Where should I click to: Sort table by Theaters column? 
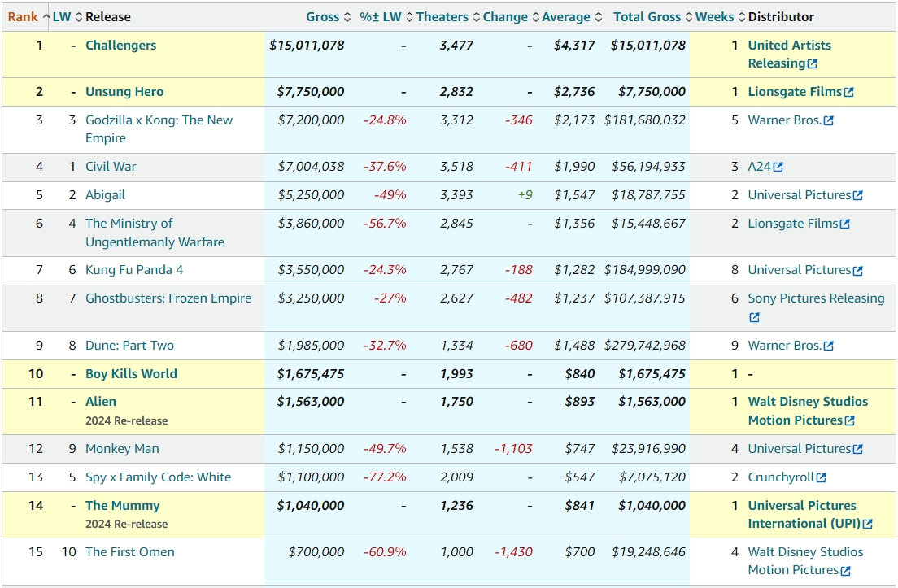click(x=442, y=17)
